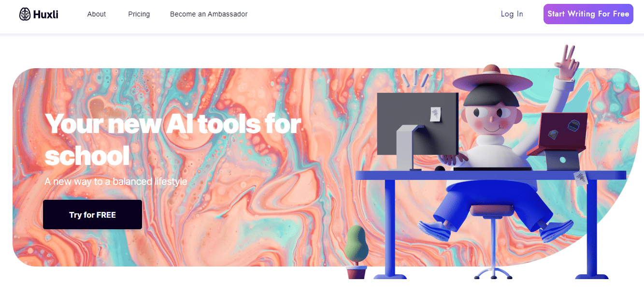Click the "Your new AI tools for school" heading
Viewport: 644px width, 297px height.
[x=172, y=140]
